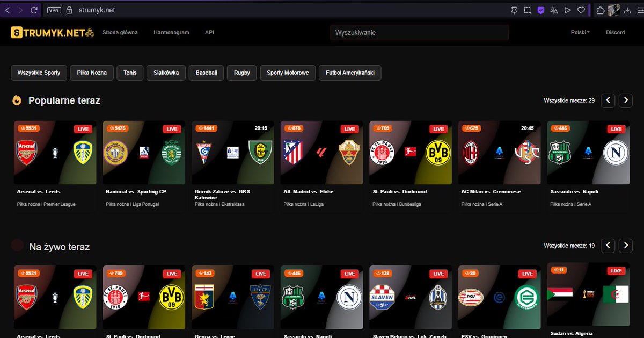The width and height of the screenshot is (644, 338).
Task: Open Arsenal vs. Leeds thumbnail in Popularne
Action: coord(55,153)
